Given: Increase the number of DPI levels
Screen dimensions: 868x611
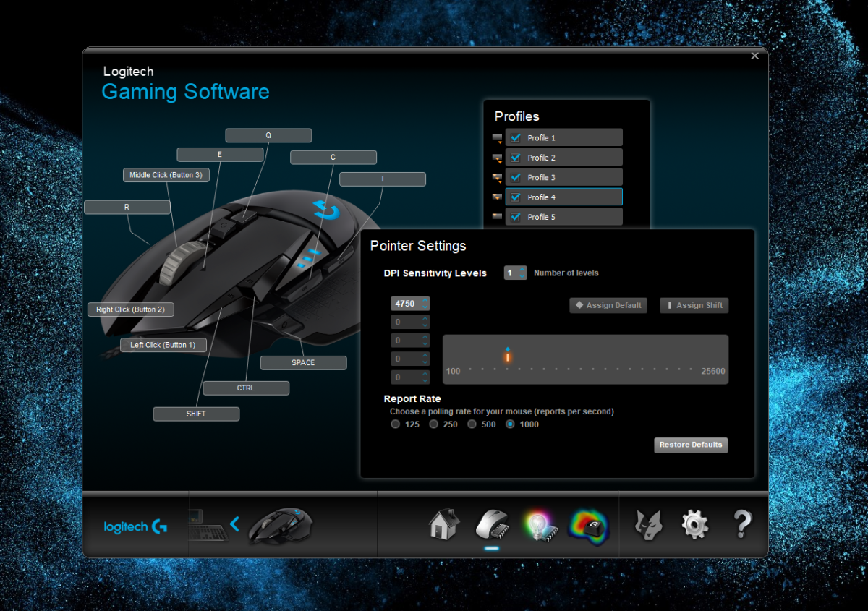Looking at the screenshot, I should (x=522, y=269).
